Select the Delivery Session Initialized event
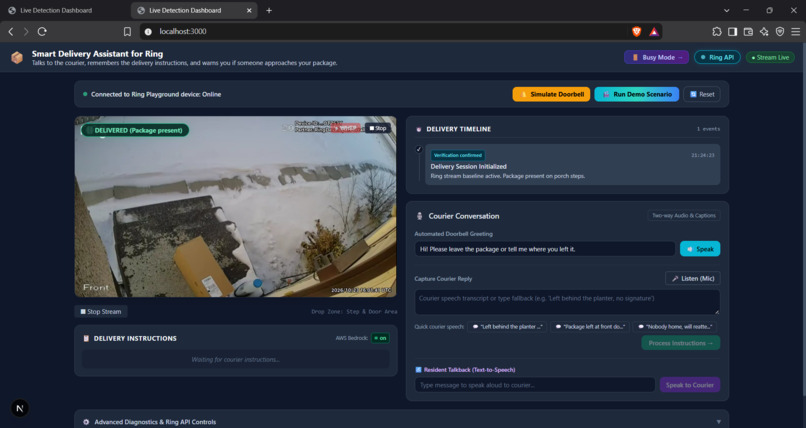Viewport: 806px width, 428px height. point(573,164)
